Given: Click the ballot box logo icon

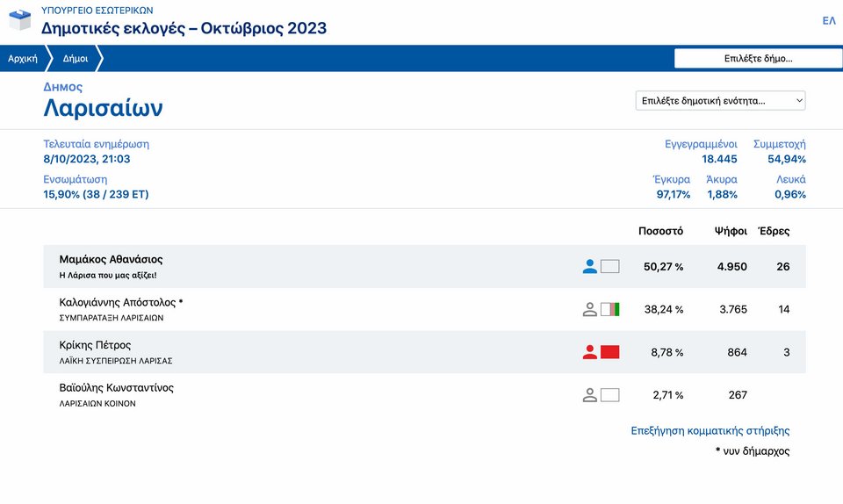Looking at the screenshot, I should coord(20,20).
